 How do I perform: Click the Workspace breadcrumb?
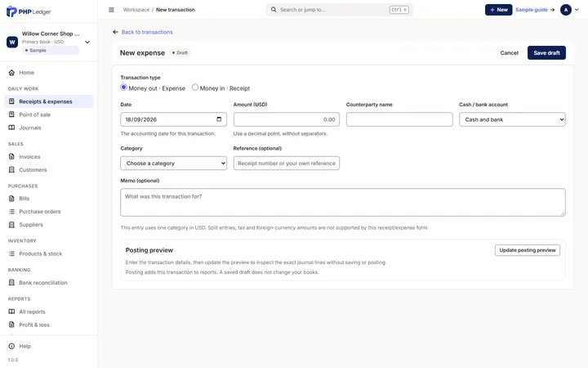click(x=136, y=10)
